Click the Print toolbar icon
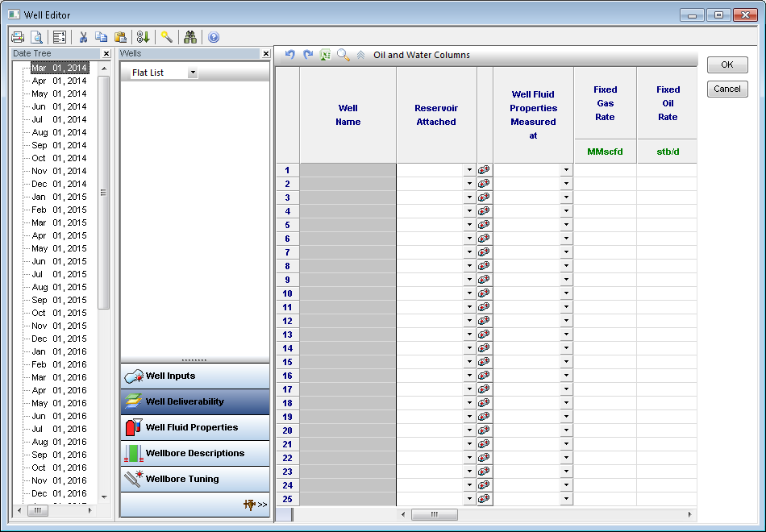Image resolution: width=766 pixels, height=532 pixels. click(x=18, y=37)
